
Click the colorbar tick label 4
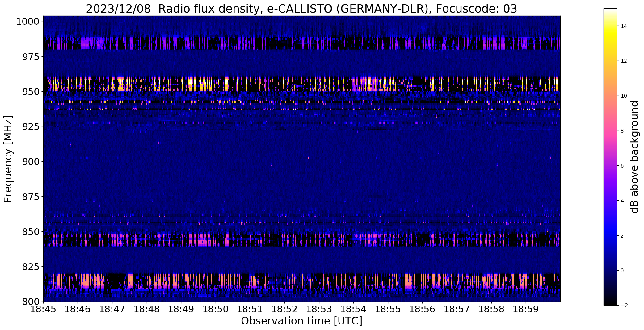pyautogui.click(x=622, y=201)
